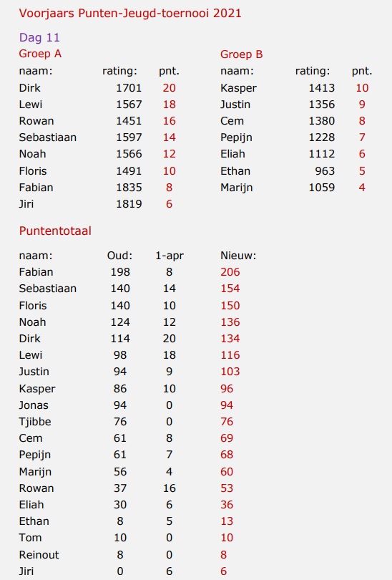Click Tjibbe's new total 76
Image resolution: width=392 pixels, height=580 pixels.
227,422
